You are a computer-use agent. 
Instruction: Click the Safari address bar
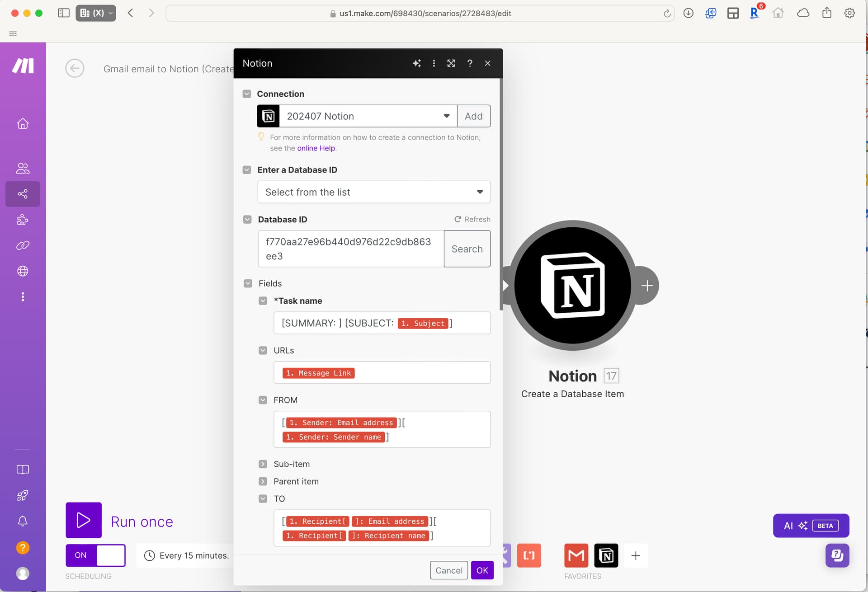pos(420,13)
